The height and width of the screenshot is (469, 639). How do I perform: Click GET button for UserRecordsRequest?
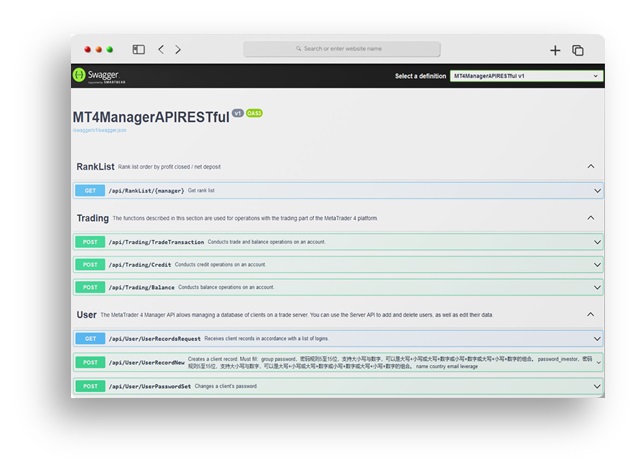pos(90,339)
